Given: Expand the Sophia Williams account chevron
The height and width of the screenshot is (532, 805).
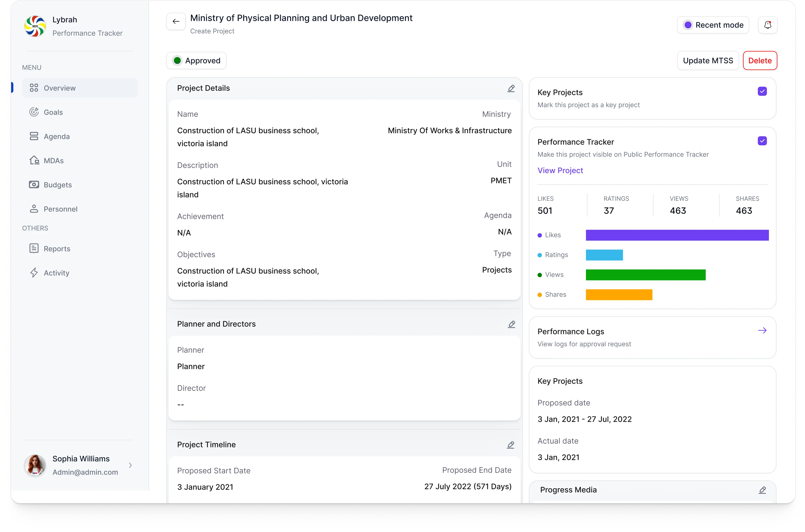Looking at the screenshot, I should [130, 465].
